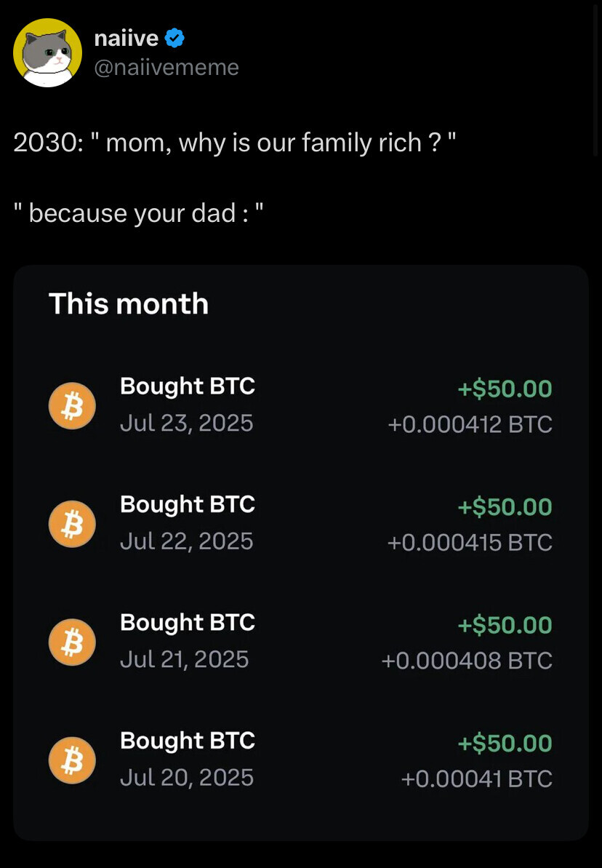Click the naiive display name

point(127,38)
